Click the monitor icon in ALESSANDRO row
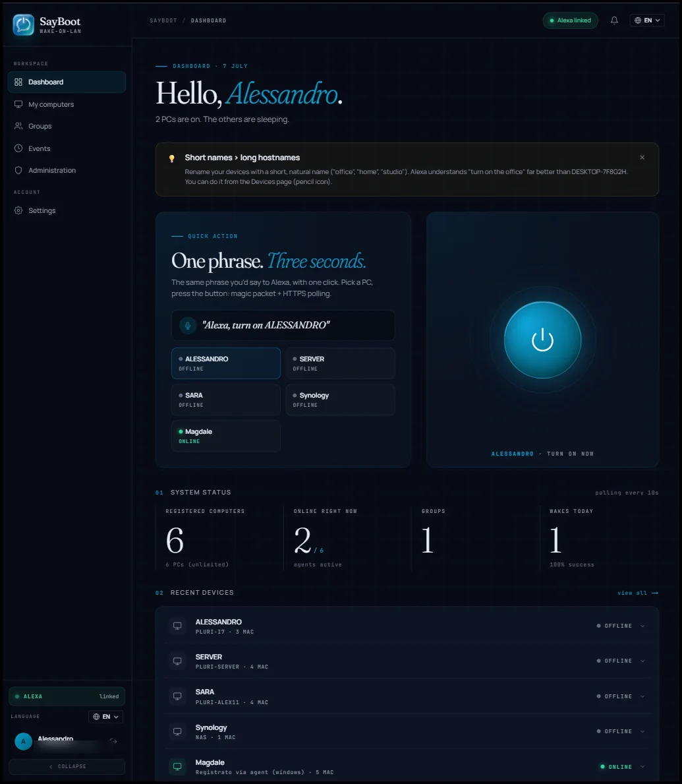682x784 pixels. pyautogui.click(x=177, y=626)
